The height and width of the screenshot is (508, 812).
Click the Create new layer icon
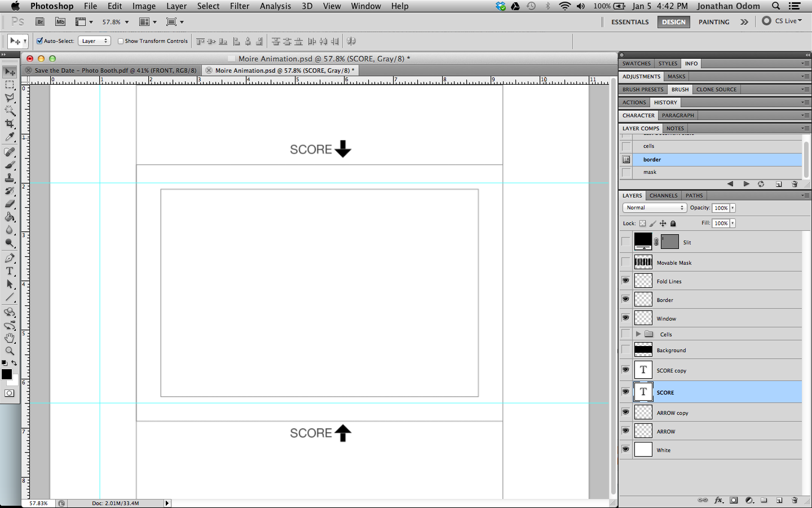pyautogui.click(x=779, y=500)
